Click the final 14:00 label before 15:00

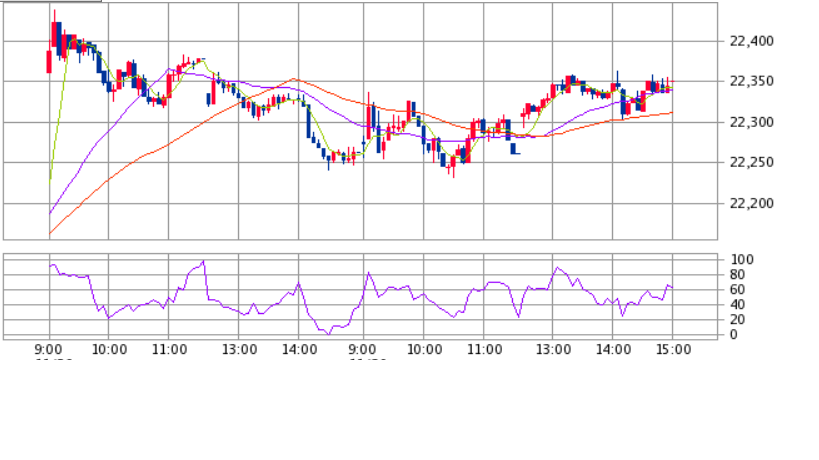coord(613,349)
